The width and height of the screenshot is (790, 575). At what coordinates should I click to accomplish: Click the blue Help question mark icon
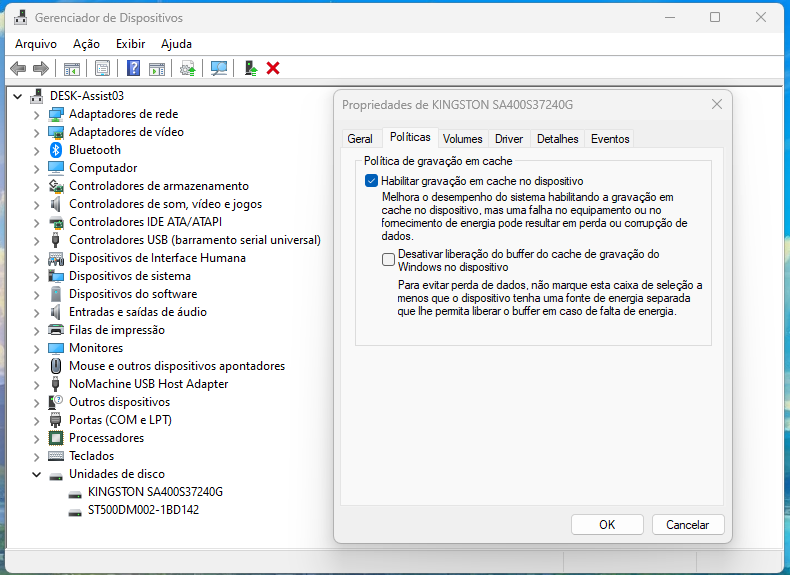[x=133, y=68]
